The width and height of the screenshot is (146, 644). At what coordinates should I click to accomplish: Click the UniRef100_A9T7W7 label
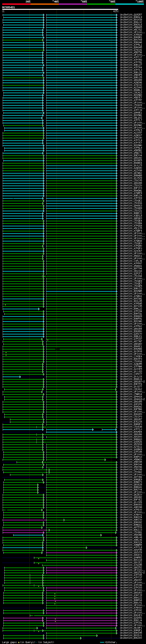pos(131,342)
